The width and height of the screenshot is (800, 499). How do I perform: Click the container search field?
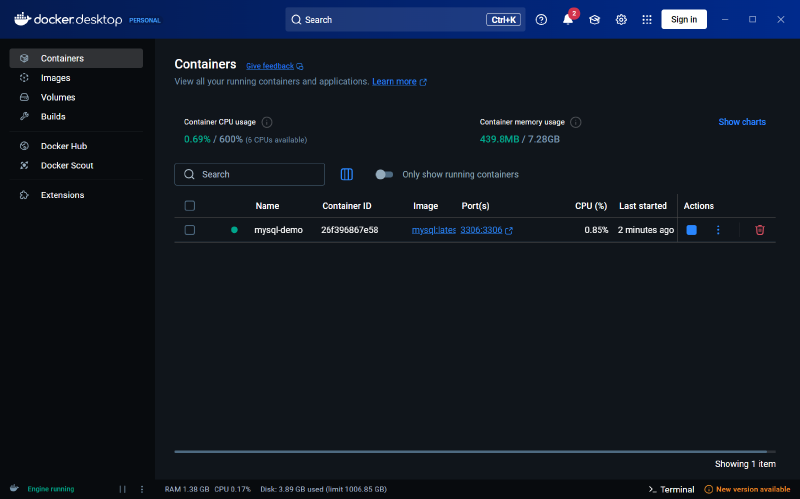[250, 174]
